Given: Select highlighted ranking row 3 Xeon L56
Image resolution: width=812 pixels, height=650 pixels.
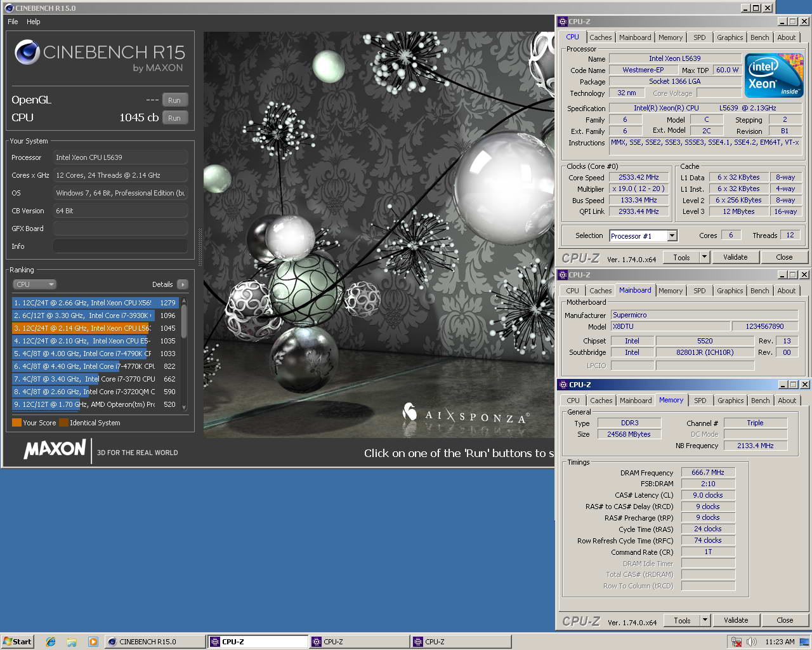Looking at the screenshot, I should point(95,328).
